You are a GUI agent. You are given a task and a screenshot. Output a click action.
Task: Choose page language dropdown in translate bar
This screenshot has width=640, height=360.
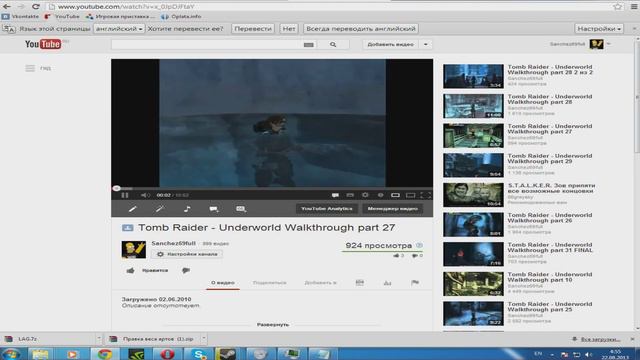pyautogui.click(x=119, y=29)
